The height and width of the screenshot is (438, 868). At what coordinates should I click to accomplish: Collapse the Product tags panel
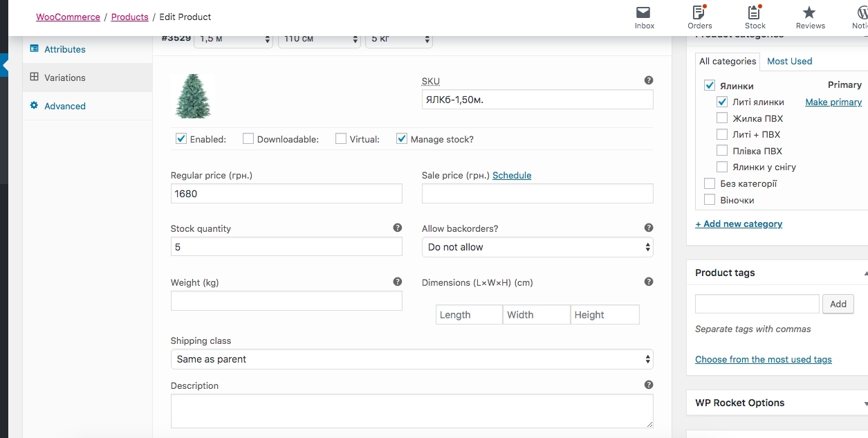pyautogui.click(x=865, y=273)
